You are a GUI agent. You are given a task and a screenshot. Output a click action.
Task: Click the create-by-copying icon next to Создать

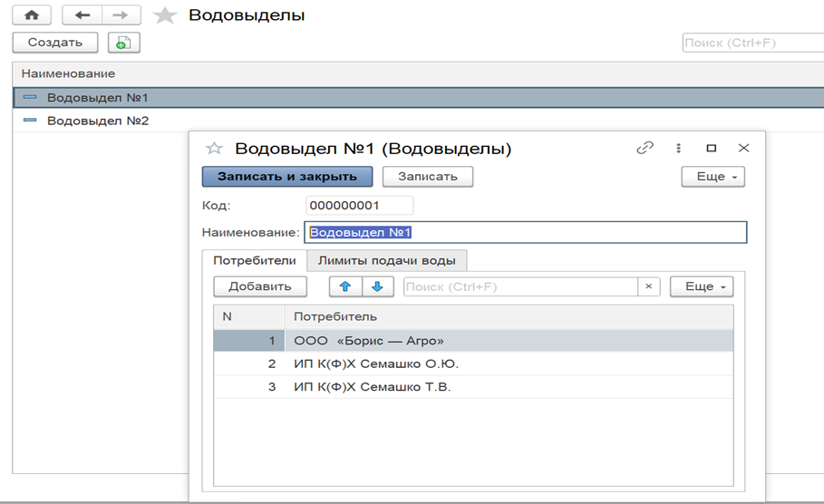coord(123,43)
